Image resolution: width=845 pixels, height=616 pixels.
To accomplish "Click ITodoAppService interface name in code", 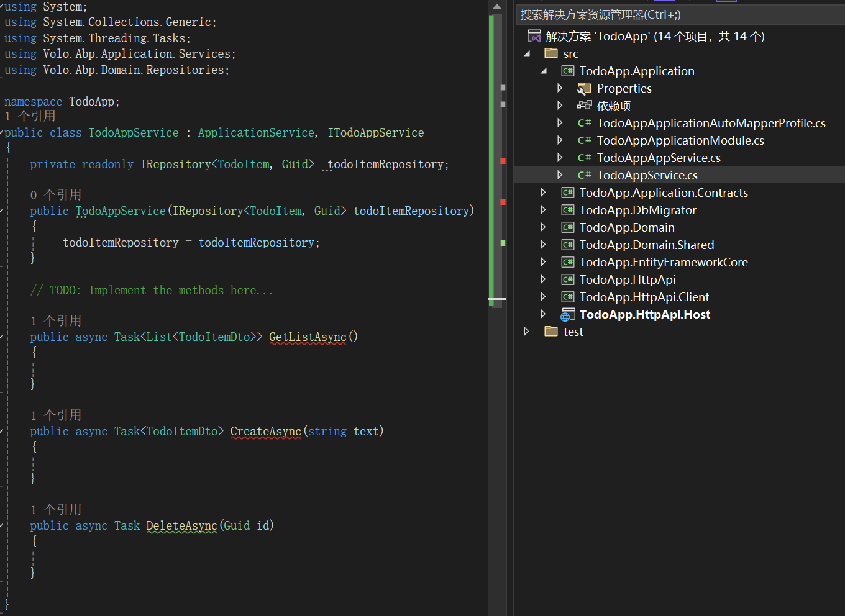I will [x=376, y=132].
